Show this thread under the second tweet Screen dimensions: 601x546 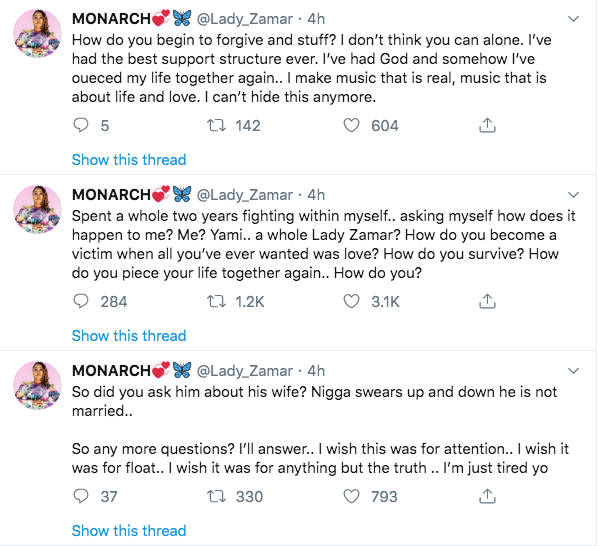pyautogui.click(x=129, y=335)
